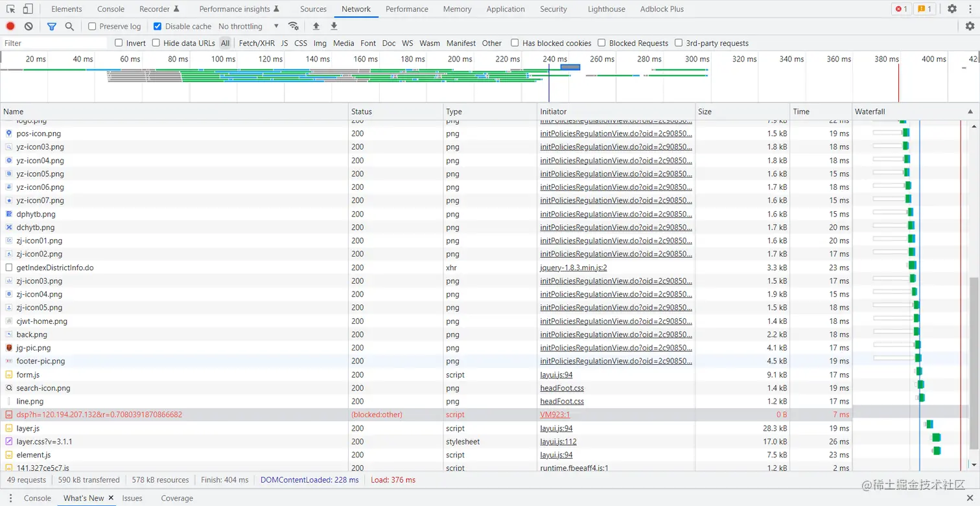980x506 pixels.
Task: Select the element.js script file icon
Action: 9,455
